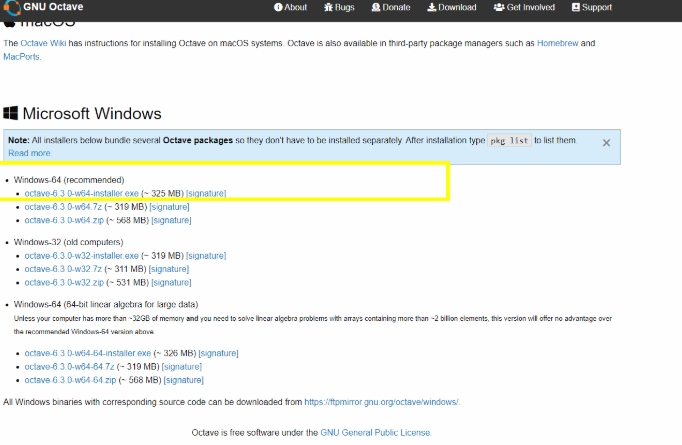This screenshot has height=445, width=682.
Task: Open the Get Involved menu item
Action: (x=525, y=7)
